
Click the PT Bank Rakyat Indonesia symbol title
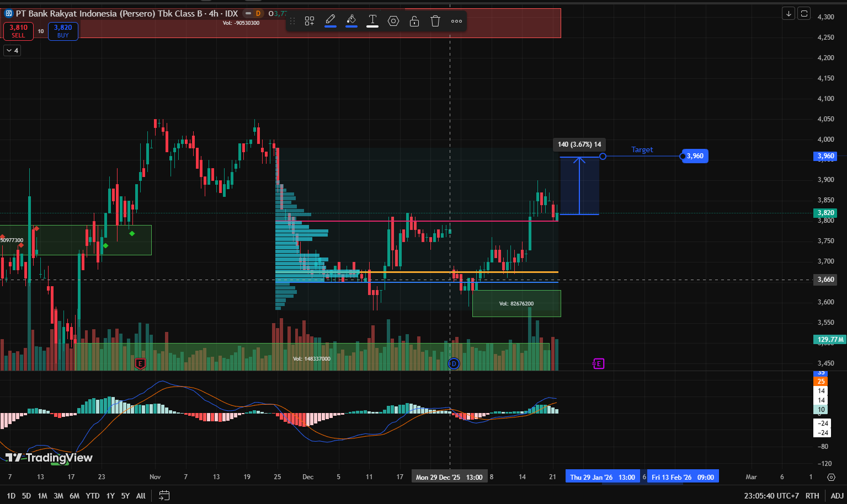point(109,13)
